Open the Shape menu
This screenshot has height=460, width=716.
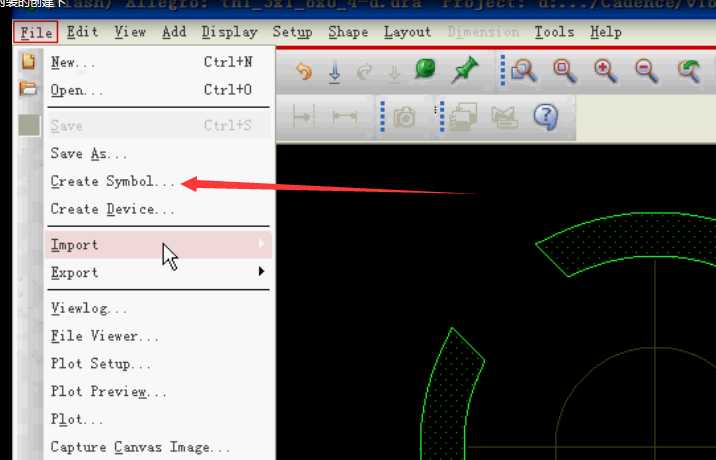point(348,32)
